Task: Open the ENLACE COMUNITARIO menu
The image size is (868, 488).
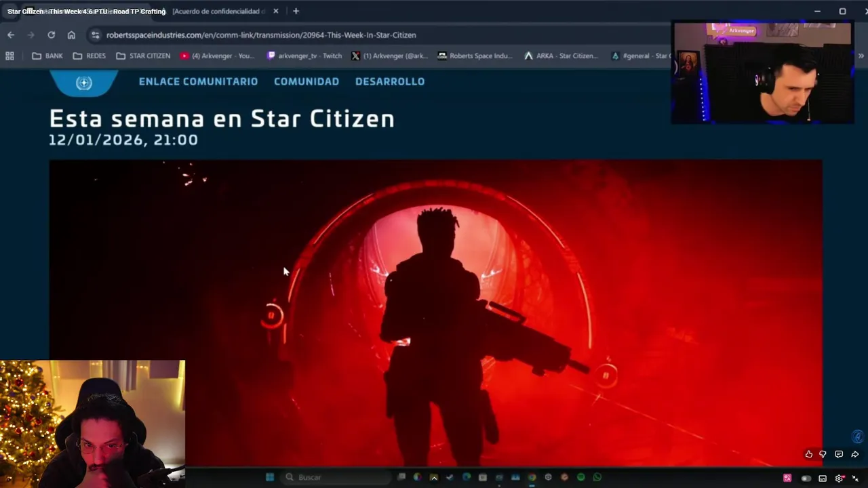Action: pyautogui.click(x=198, y=81)
